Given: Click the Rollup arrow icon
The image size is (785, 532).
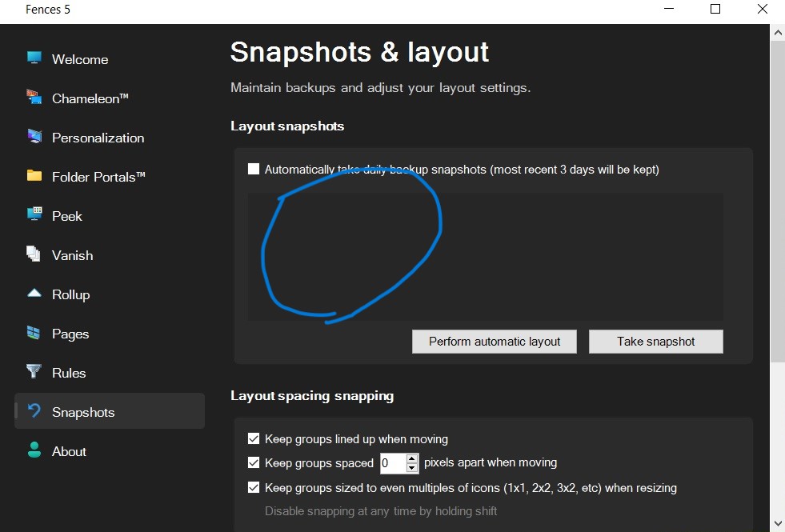Looking at the screenshot, I should coord(34,294).
